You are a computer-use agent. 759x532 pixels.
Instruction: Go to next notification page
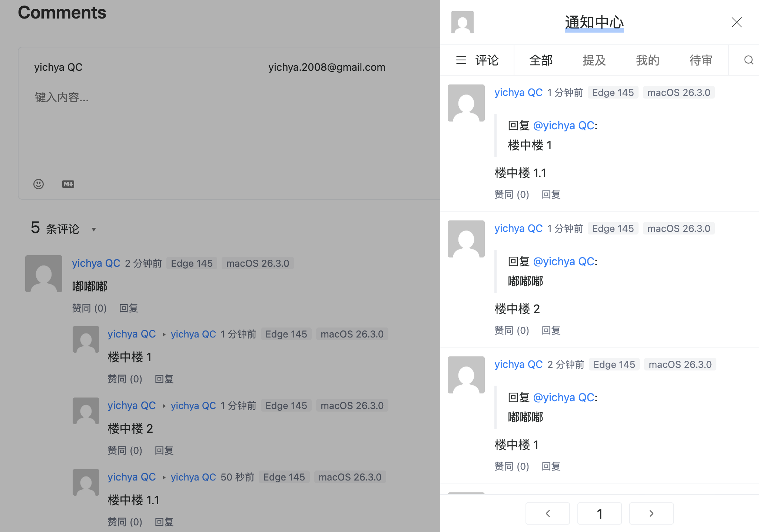(x=651, y=513)
